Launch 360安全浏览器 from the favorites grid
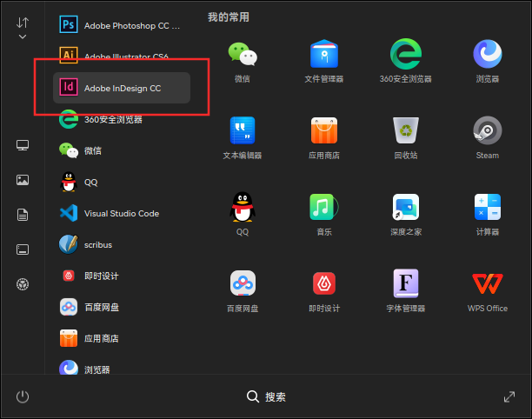The height and width of the screenshot is (419, 532). click(x=406, y=61)
